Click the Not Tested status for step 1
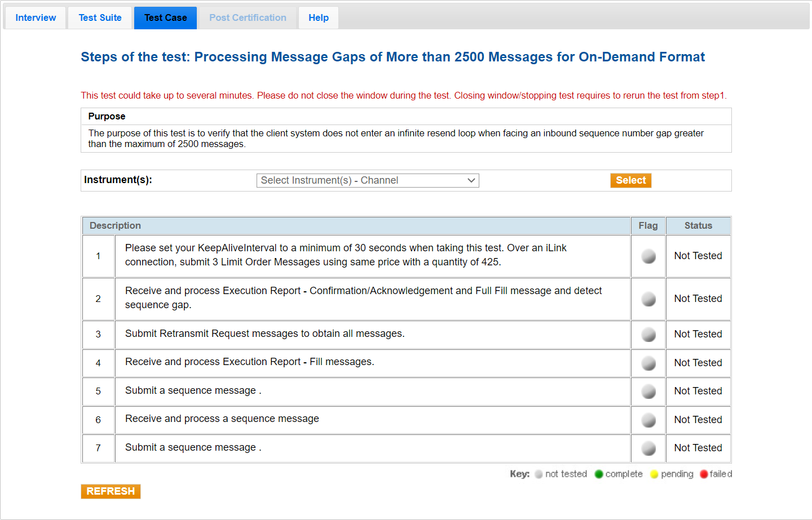 (x=698, y=256)
